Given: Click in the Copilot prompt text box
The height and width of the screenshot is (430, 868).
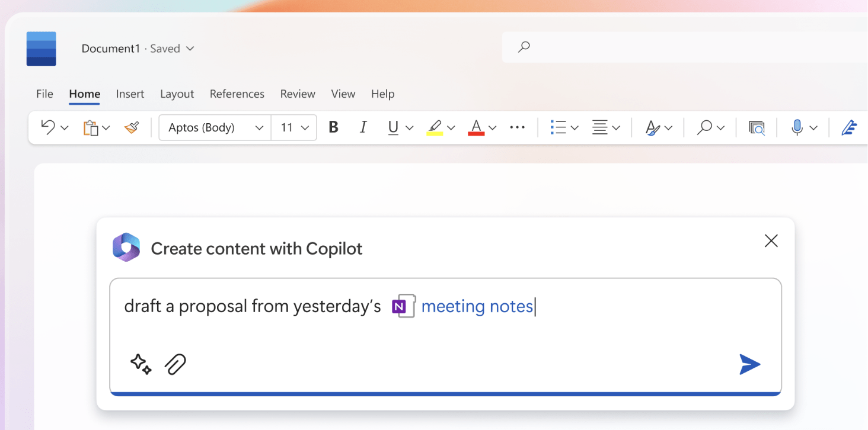Looking at the screenshot, I should point(445,336).
